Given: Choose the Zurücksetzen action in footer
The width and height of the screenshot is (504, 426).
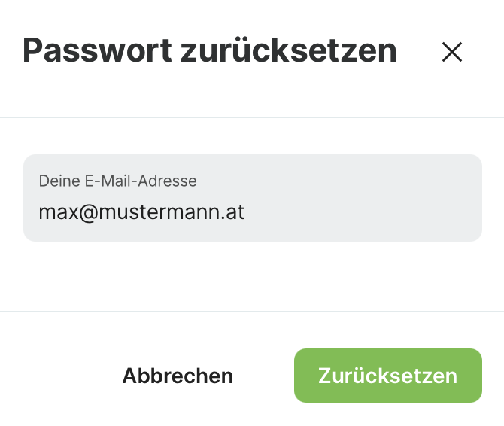Looking at the screenshot, I should click(x=387, y=376).
